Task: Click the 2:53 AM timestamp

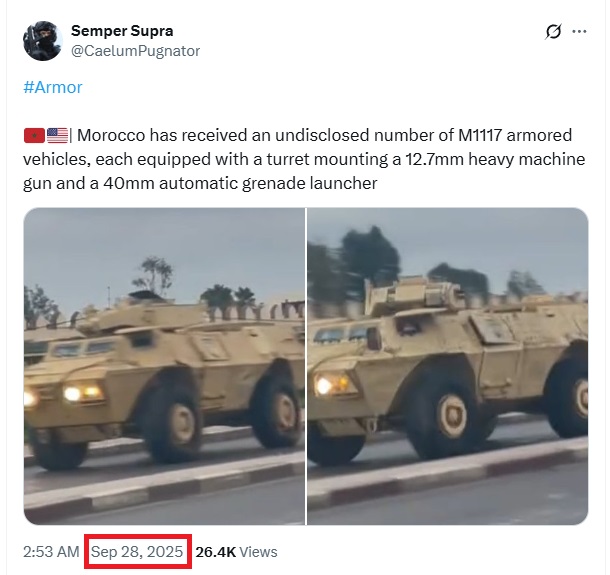Action: [51, 552]
